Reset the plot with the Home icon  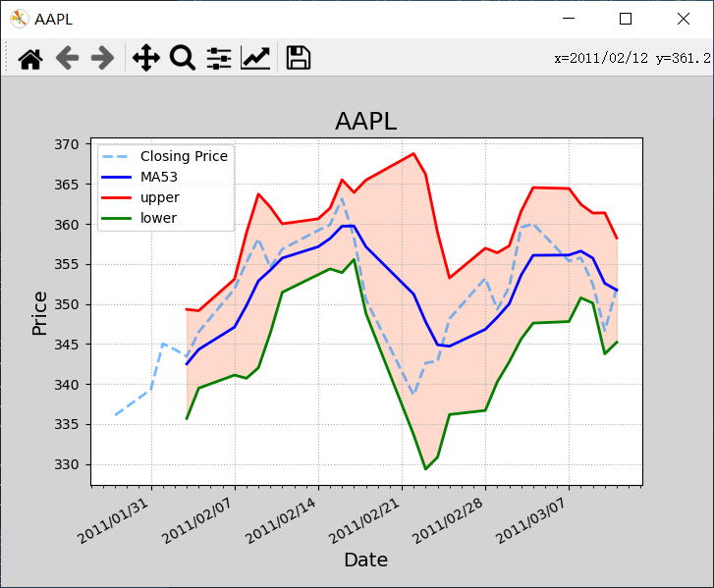(x=30, y=58)
